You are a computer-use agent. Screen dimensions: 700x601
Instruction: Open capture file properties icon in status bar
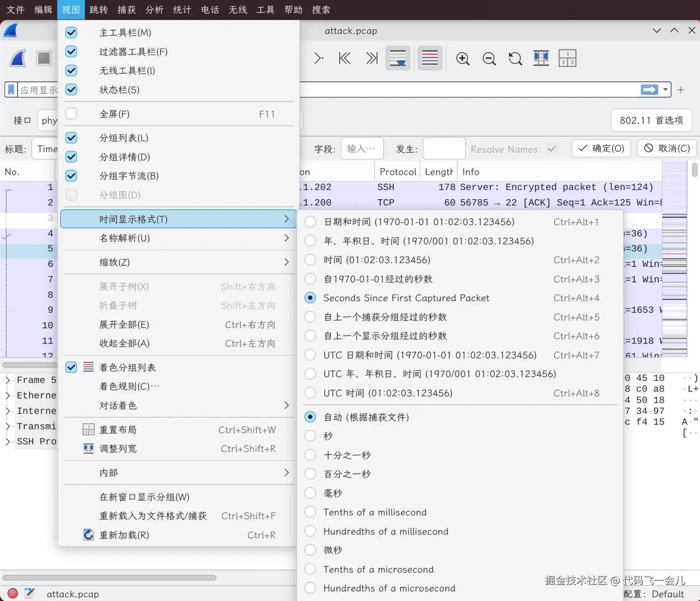coord(29,593)
